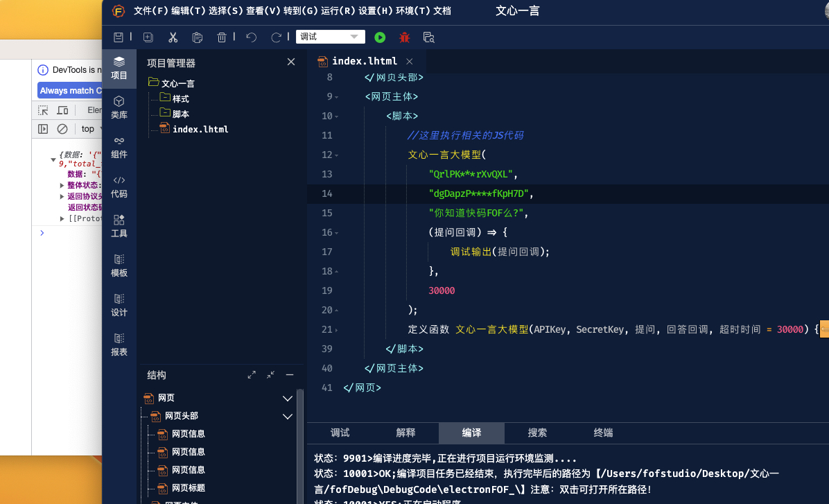Place cursor on the 30000 timeout value line 19

(x=442, y=291)
